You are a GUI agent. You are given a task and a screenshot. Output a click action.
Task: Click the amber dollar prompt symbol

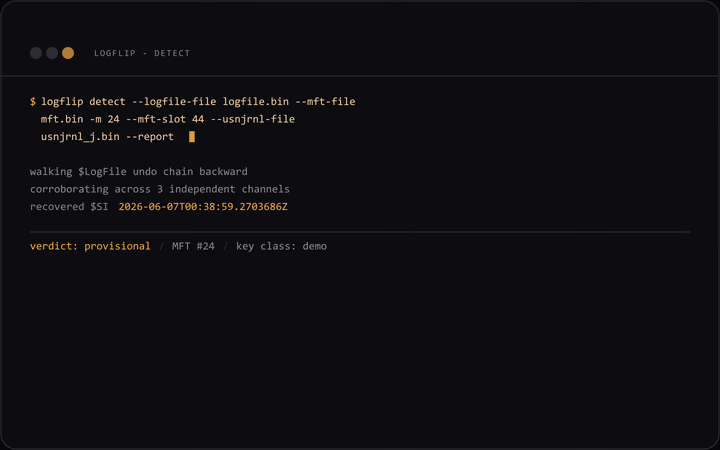(33, 101)
